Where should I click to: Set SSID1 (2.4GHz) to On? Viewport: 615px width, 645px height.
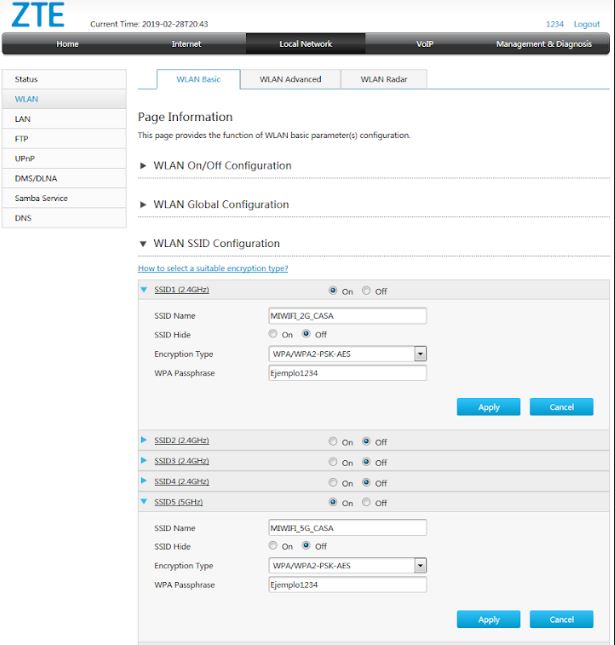tap(333, 290)
